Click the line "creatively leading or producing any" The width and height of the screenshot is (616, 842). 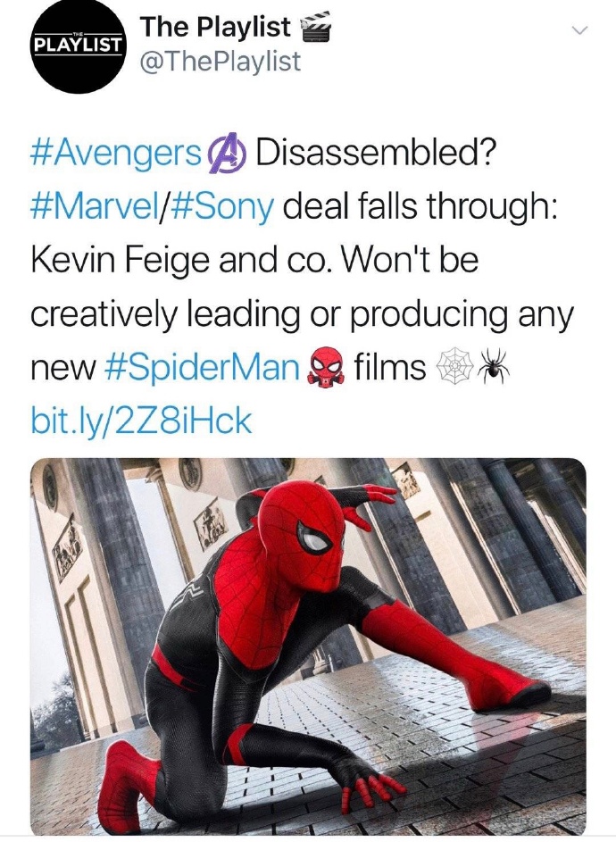tap(301, 314)
